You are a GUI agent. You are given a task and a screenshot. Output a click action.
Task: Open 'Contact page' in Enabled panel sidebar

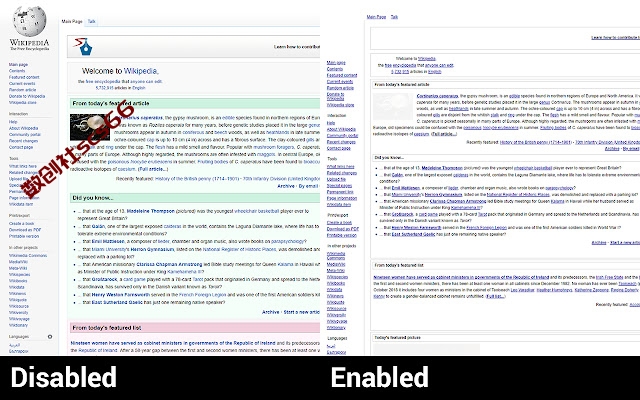[x=339, y=148]
